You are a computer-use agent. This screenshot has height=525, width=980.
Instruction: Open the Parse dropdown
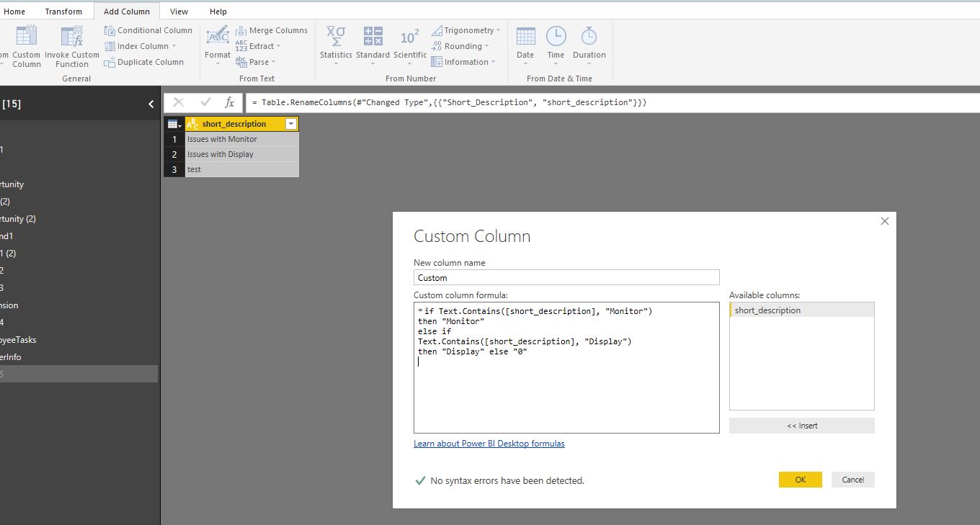click(x=256, y=62)
